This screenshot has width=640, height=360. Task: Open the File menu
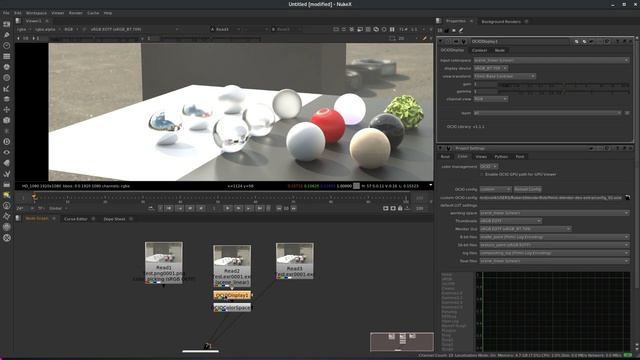[6, 13]
